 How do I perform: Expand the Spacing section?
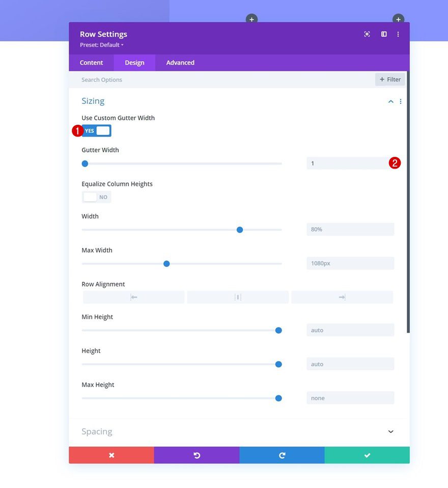(x=390, y=431)
